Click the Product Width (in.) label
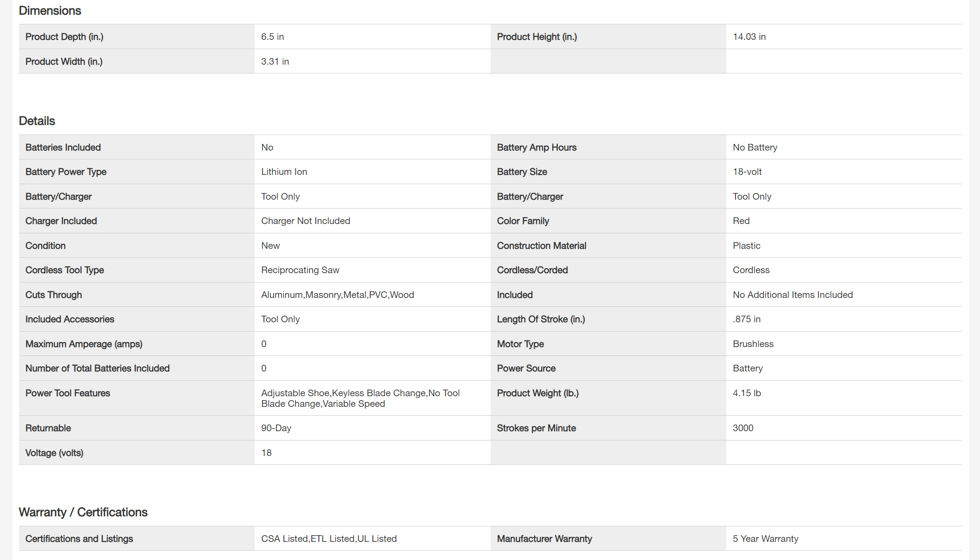This screenshot has height=560, width=980. tap(64, 62)
